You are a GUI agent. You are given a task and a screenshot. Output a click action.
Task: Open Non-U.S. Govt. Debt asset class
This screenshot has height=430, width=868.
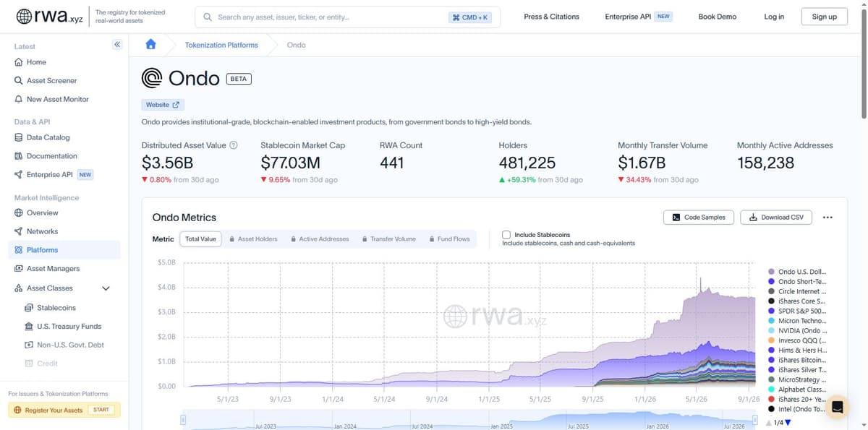click(x=64, y=345)
